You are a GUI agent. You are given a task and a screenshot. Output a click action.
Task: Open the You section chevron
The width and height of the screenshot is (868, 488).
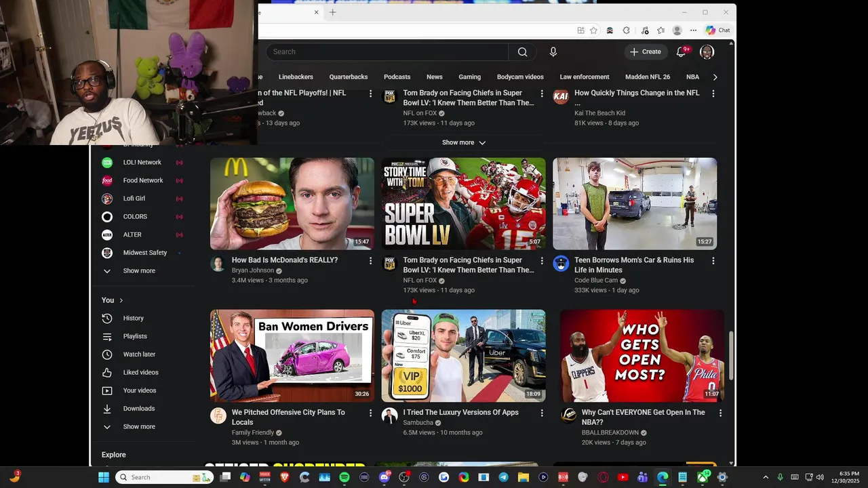121,300
